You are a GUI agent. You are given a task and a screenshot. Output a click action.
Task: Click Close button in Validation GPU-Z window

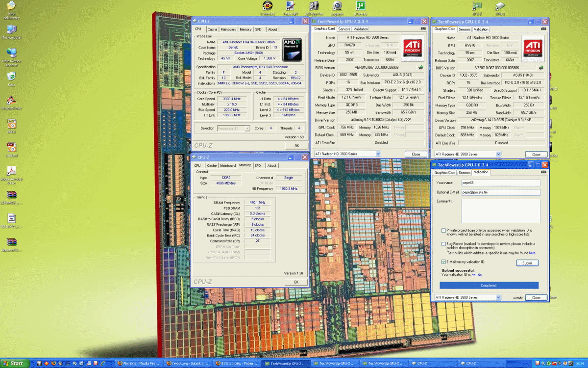[x=536, y=298]
